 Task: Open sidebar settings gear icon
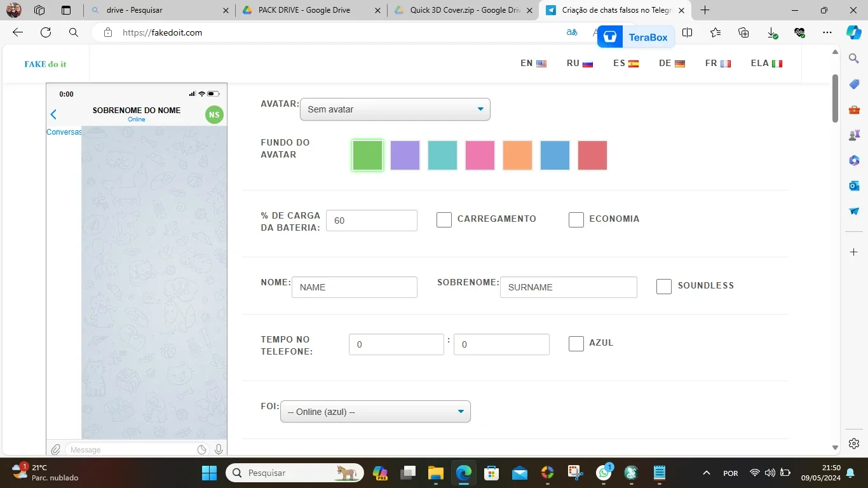pyautogui.click(x=854, y=444)
